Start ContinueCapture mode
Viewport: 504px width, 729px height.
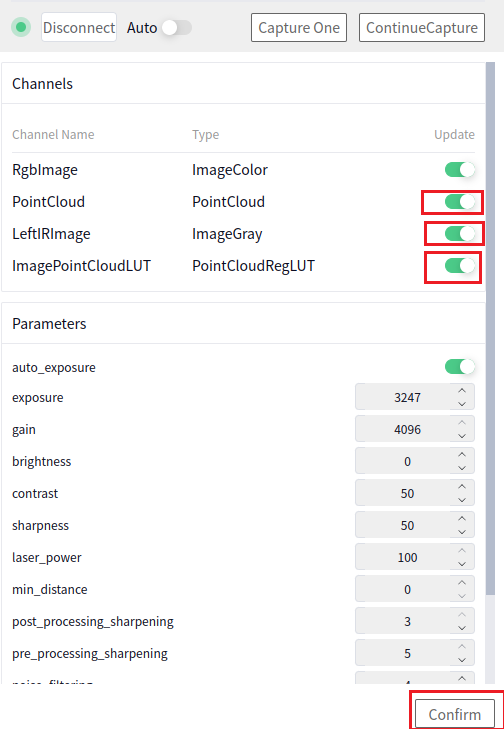(x=422, y=27)
